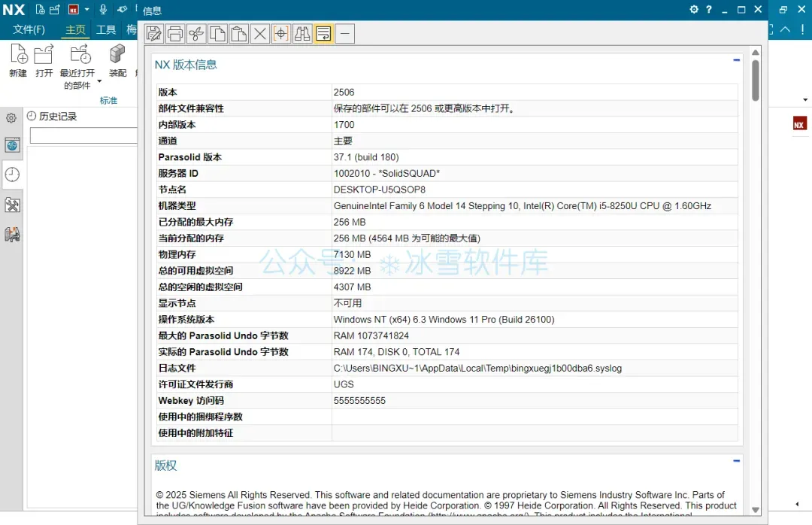
Task: Click the Find binoculars icon
Action: tap(302, 34)
